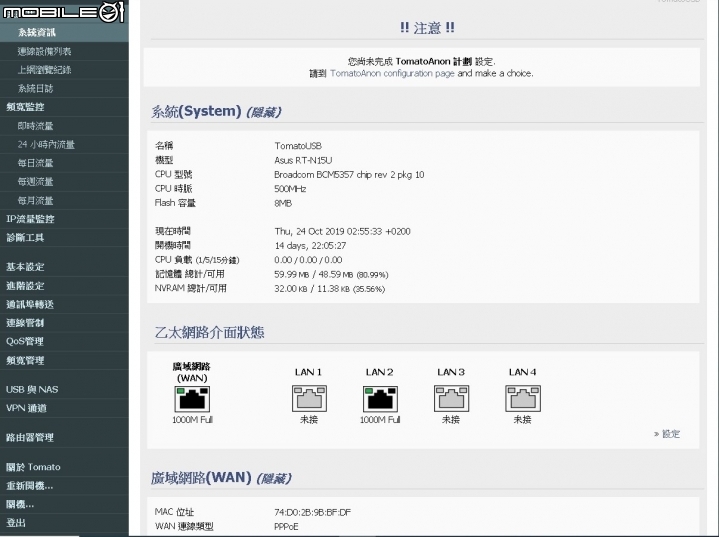Click the LAN 4 port icon

coord(523,399)
